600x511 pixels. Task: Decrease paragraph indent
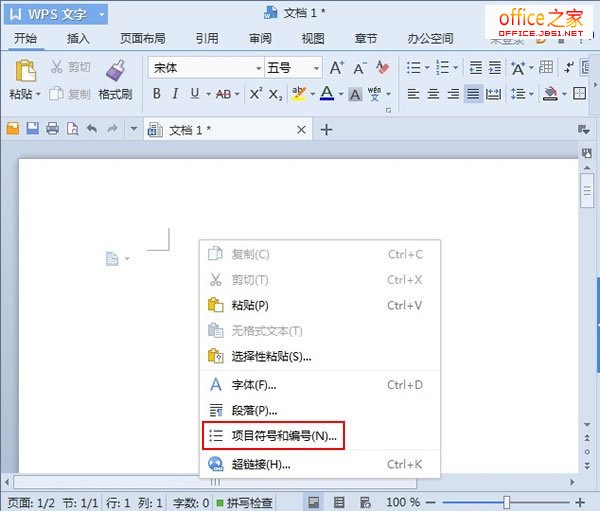pos(476,68)
